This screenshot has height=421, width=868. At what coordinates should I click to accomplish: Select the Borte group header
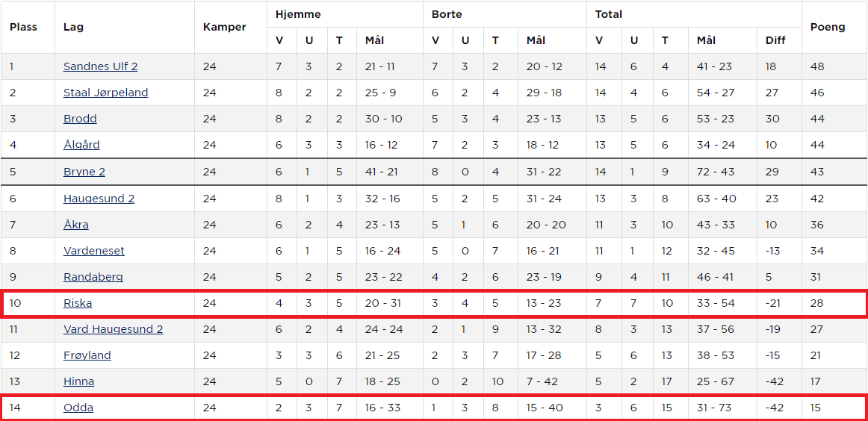(x=447, y=14)
